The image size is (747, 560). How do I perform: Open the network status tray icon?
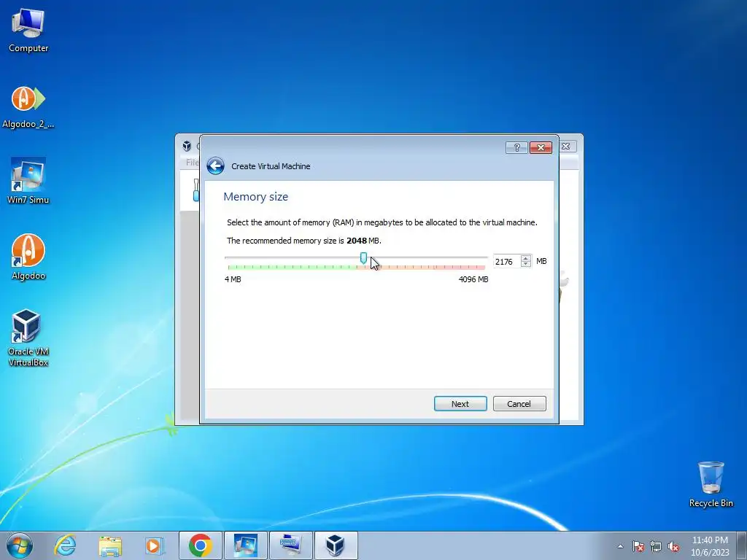(x=656, y=546)
